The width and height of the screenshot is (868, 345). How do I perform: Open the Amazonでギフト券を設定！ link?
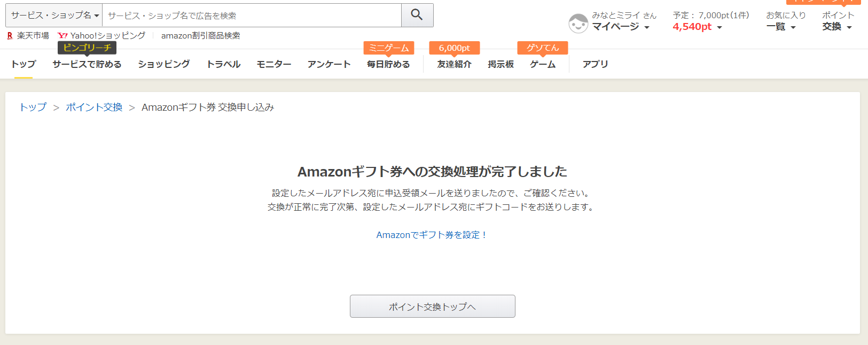pos(432,235)
